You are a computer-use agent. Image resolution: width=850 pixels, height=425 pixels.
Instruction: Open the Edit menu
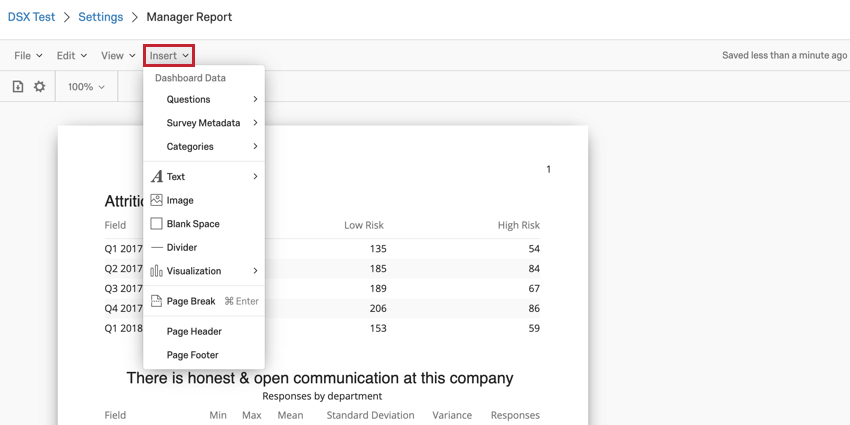point(71,56)
